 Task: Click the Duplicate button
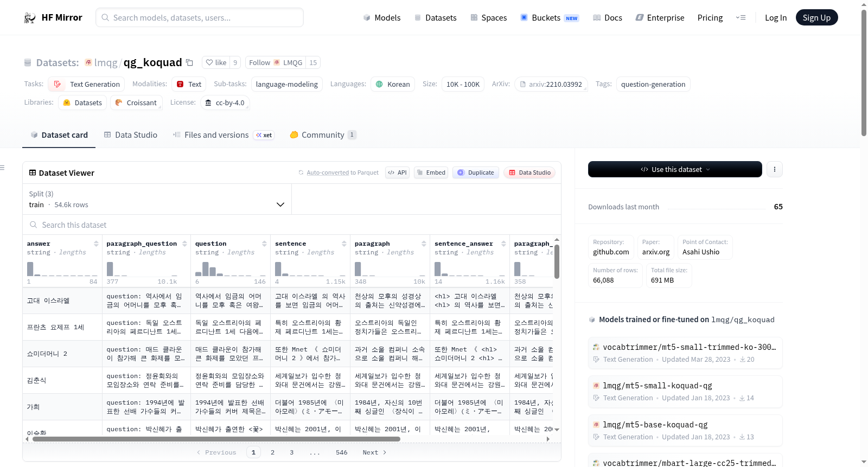(x=476, y=172)
